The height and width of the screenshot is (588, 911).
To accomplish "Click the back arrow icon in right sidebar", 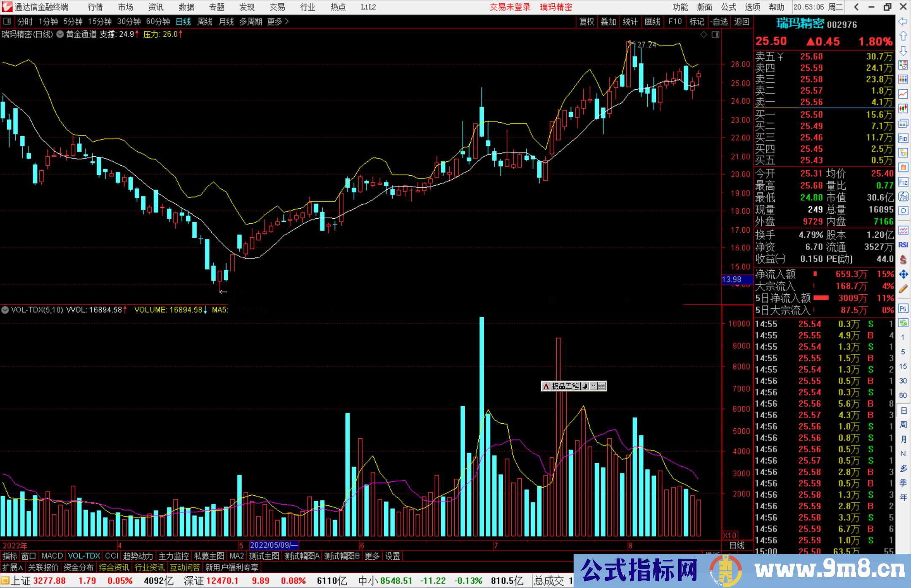I will 903,21.
